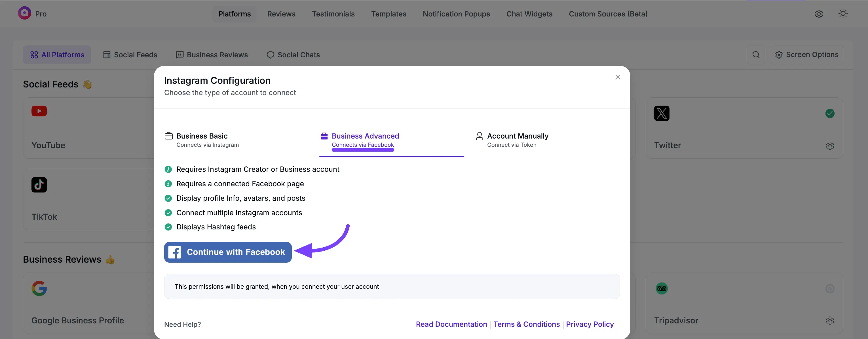Click the Tripadvisor platform icon
The width and height of the screenshot is (868, 339).
[x=662, y=288]
